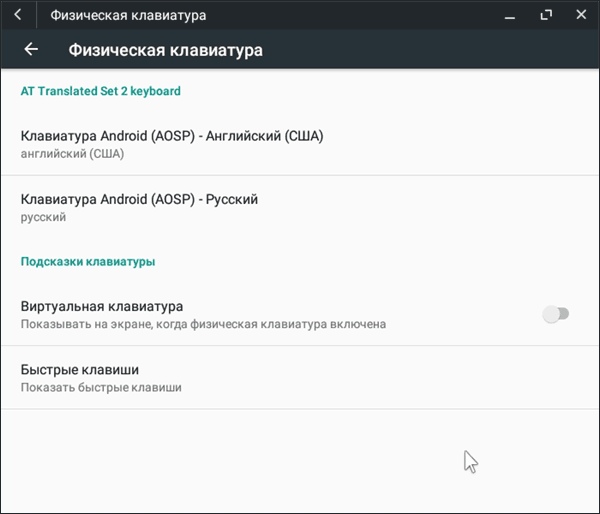
Task: Click the Показывать на экране description text
Action: (x=203, y=324)
